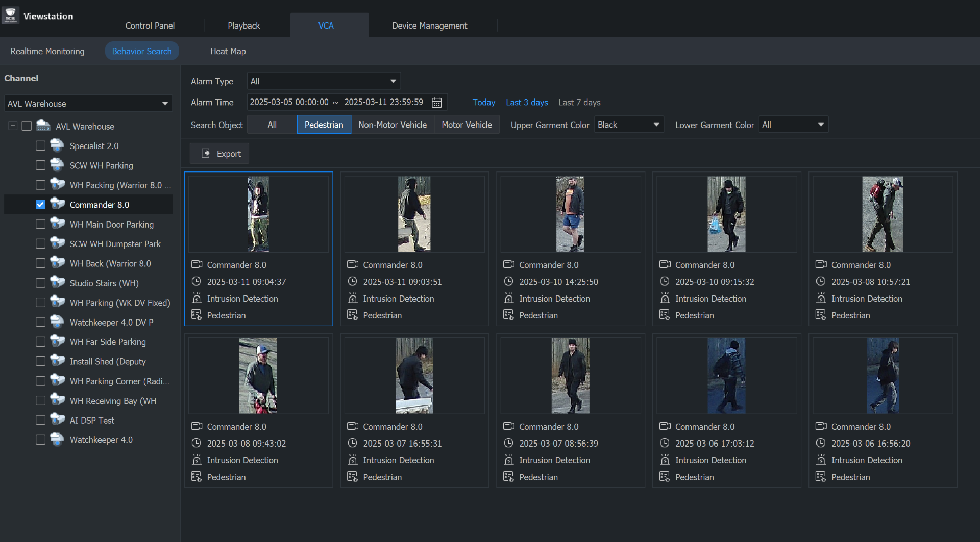Screen dimensions: 980x542
Task: Open the Heat Map sub-tab
Action: 228,51
